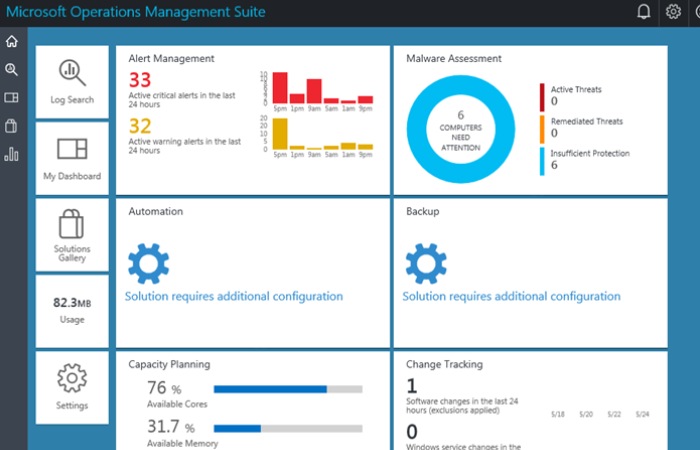Open the shopping bag icon in left sidebar

[12, 126]
